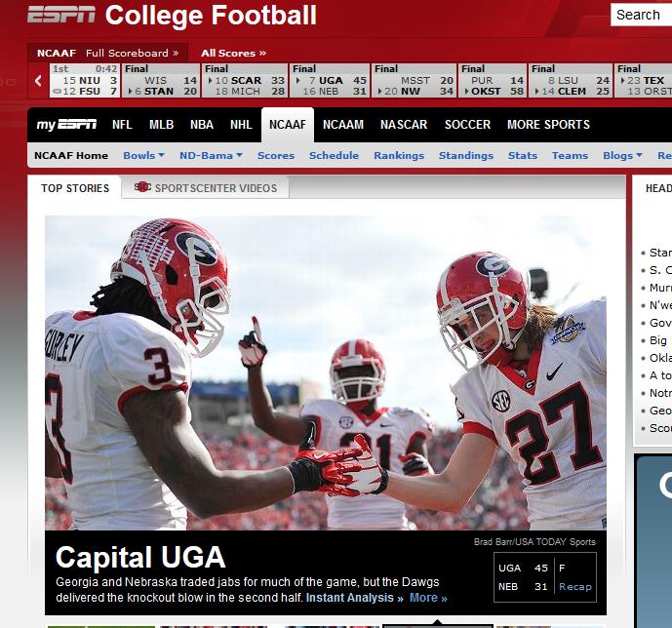Expand the Blogs dropdown
The width and height of the screenshot is (672, 628).
622,155
